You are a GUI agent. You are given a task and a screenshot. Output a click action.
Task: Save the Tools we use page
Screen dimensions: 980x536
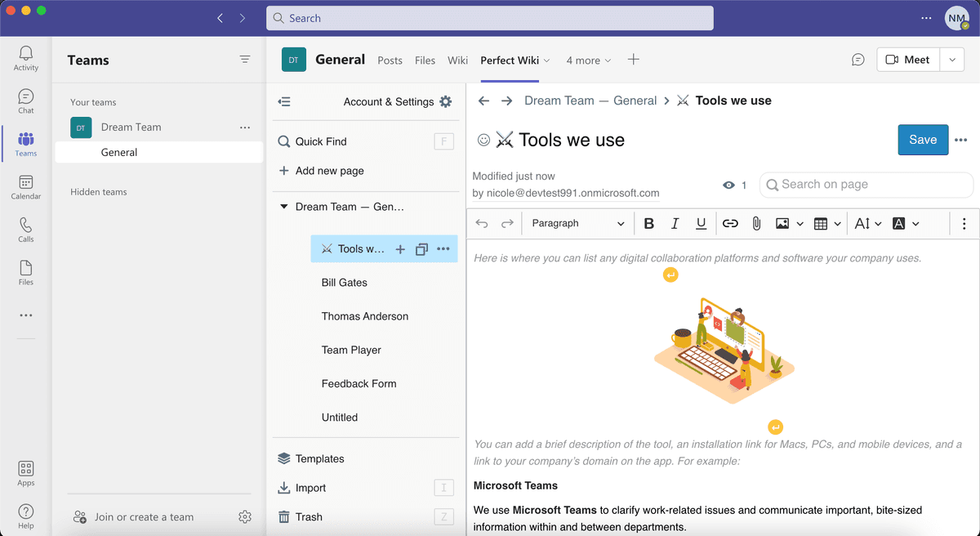pos(923,140)
